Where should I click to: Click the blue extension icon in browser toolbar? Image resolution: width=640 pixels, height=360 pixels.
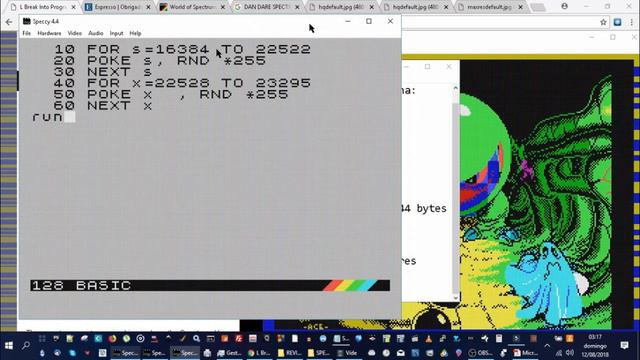pyautogui.click(x=617, y=22)
